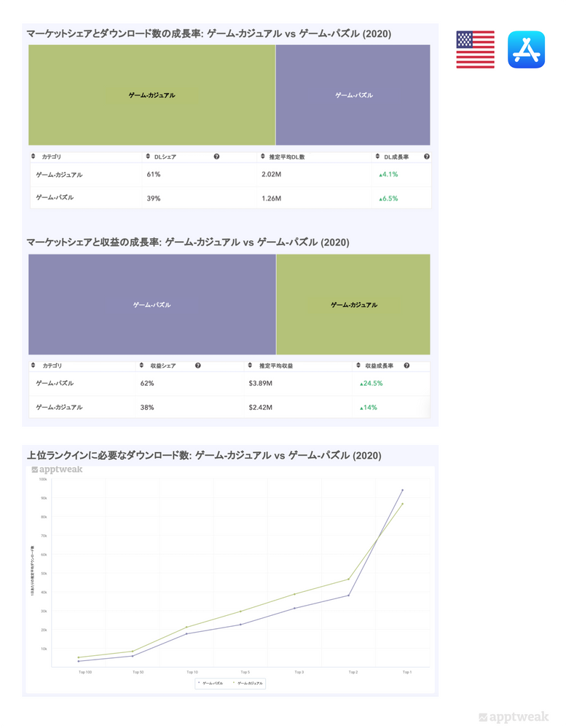Image resolution: width=566 pixels, height=728 pixels.
Task: Click the 上位ランクイン line chart title
Action: tap(204, 456)
